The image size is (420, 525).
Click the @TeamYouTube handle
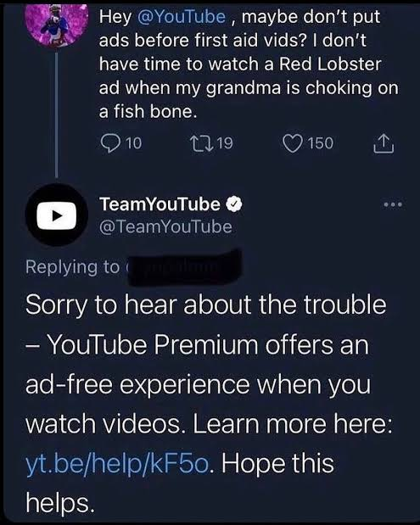(165, 226)
